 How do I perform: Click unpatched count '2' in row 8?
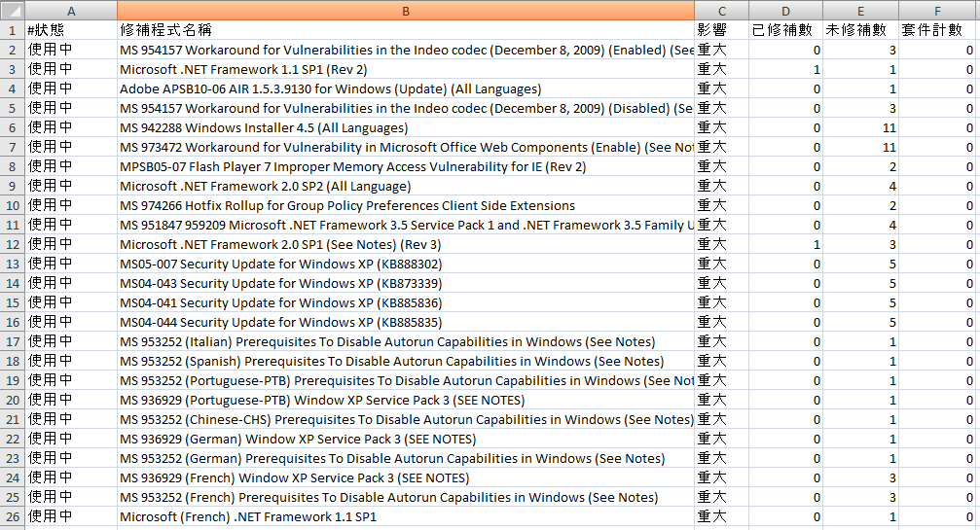click(860, 166)
